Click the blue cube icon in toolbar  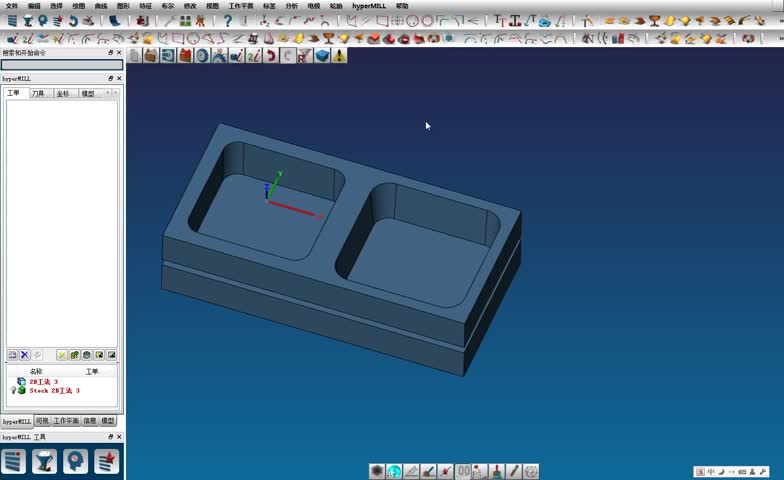322,56
